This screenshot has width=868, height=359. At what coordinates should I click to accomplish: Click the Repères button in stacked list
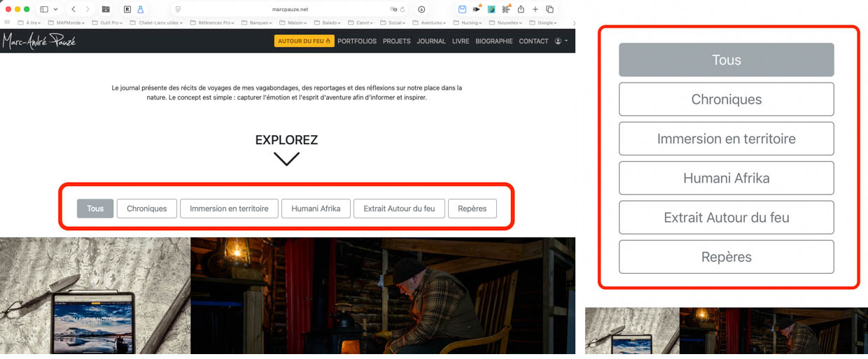[x=726, y=257]
